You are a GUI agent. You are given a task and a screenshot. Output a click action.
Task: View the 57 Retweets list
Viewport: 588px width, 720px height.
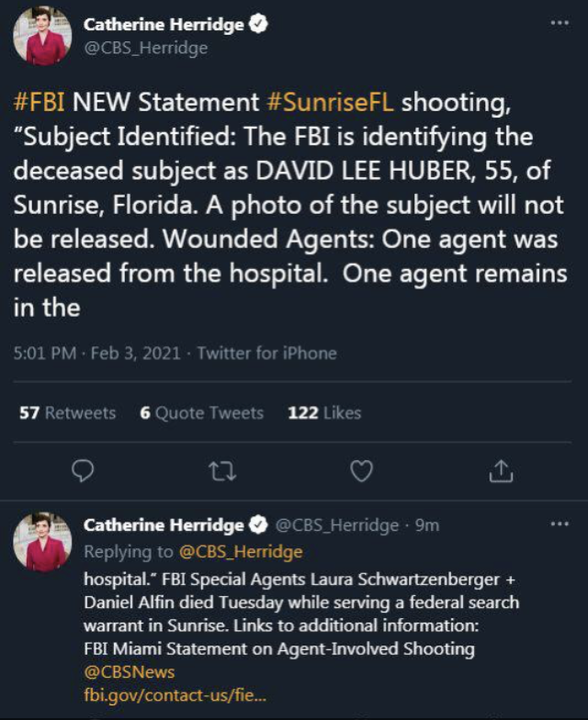click(x=68, y=413)
